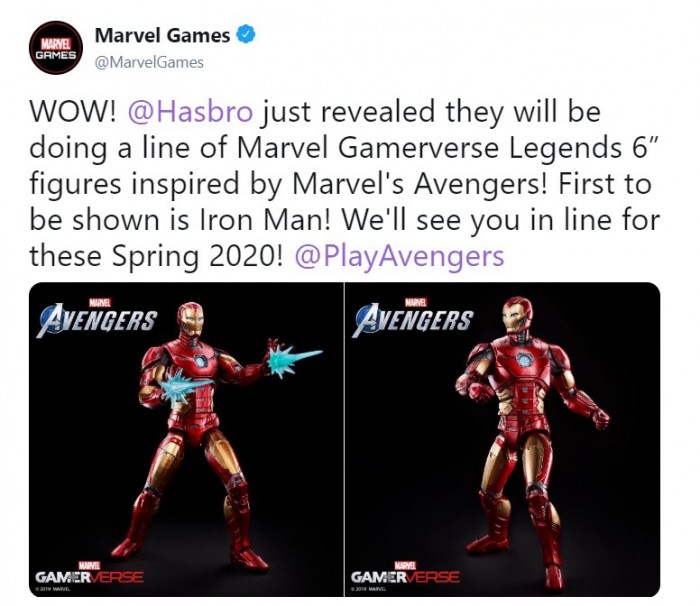The image size is (700, 606).
Task: Open the @PlayAvengers mention
Action: tap(400, 256)
